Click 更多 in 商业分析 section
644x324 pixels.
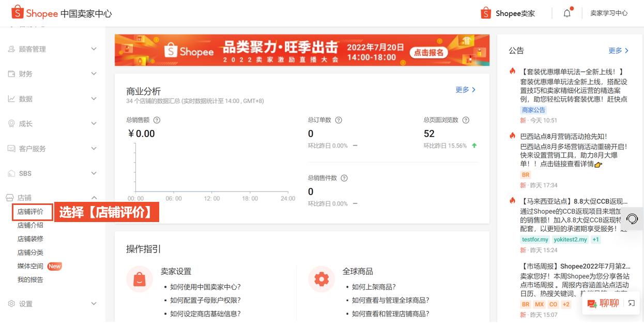466,90
